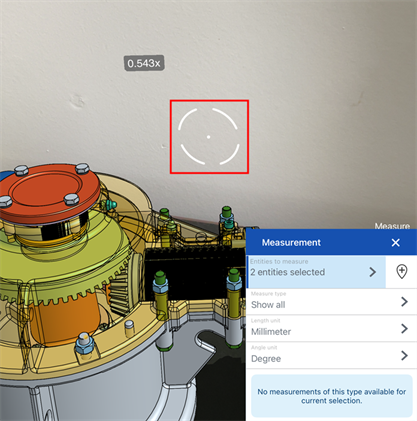Tap the add-entity pin icon
The image size is (417, 421).
pos(402,272)
